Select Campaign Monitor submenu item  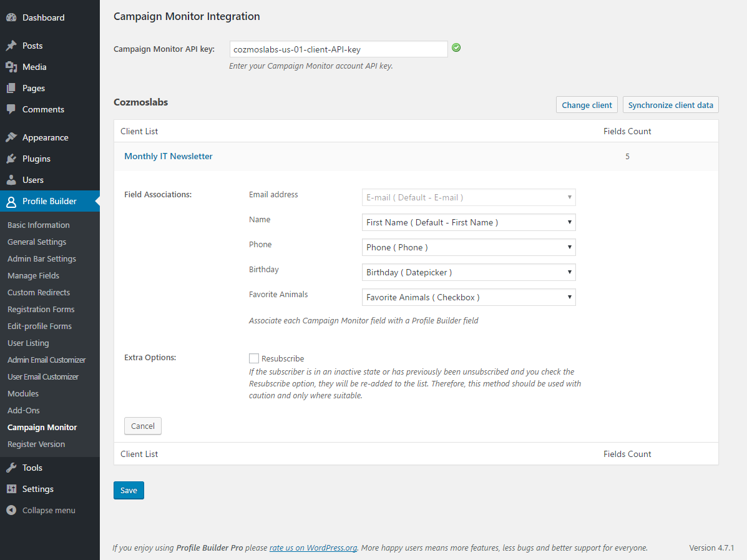pyautogui.click(x=42, y=428)
